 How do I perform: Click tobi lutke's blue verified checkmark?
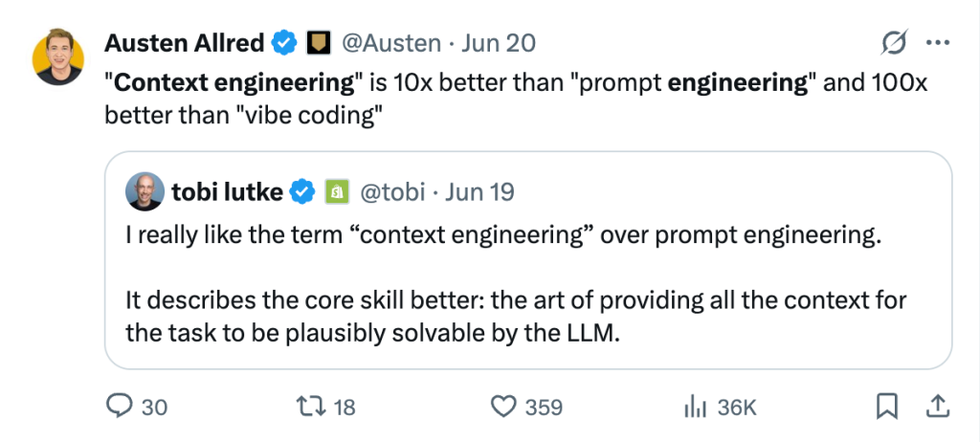coord(303,192)
